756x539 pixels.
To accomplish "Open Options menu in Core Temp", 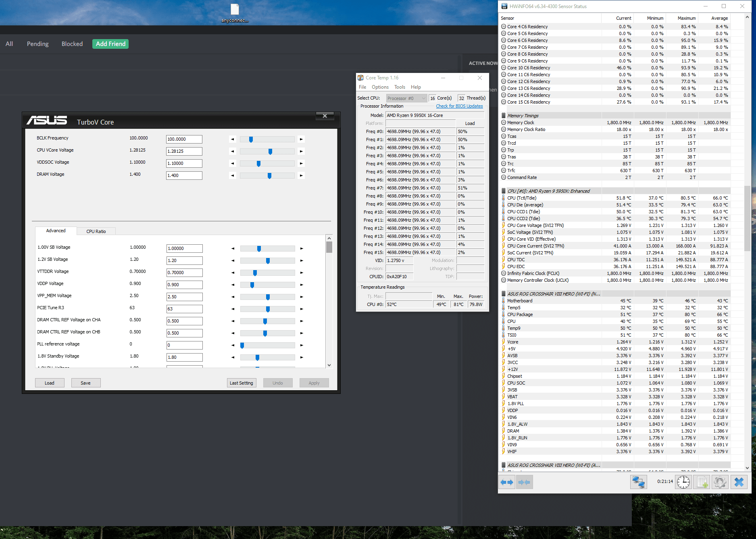I will 380,87.
